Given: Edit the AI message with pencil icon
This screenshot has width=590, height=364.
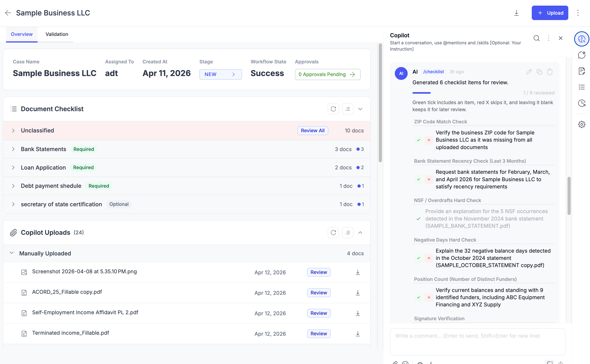Looking at the screenshot, I should (x=529, y=72).
